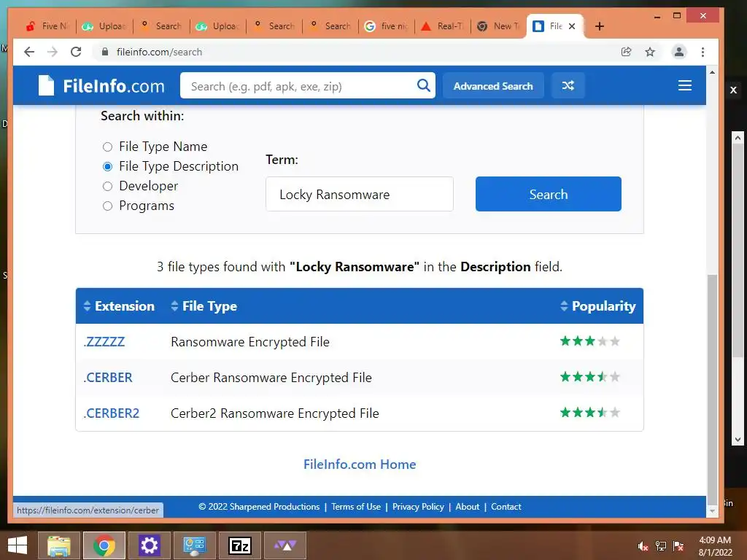Click the share page icon
This screenshot has width=747, height=560.
(626, 52)
